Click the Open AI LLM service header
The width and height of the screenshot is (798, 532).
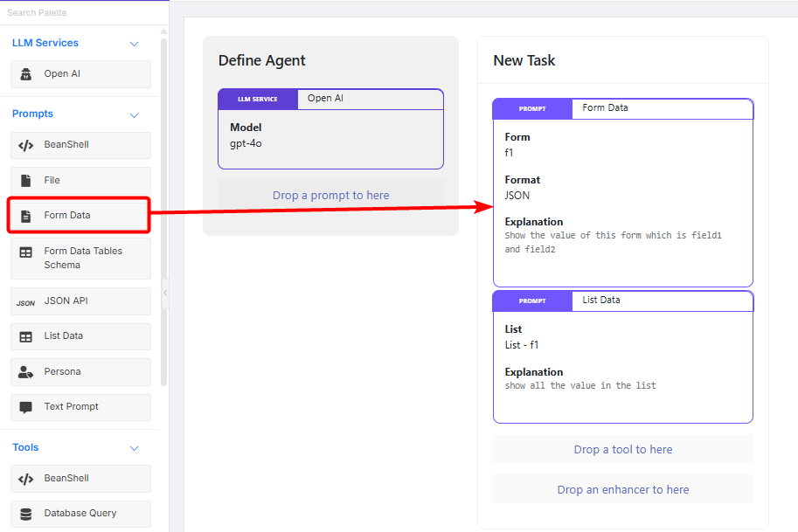[325, 99]
